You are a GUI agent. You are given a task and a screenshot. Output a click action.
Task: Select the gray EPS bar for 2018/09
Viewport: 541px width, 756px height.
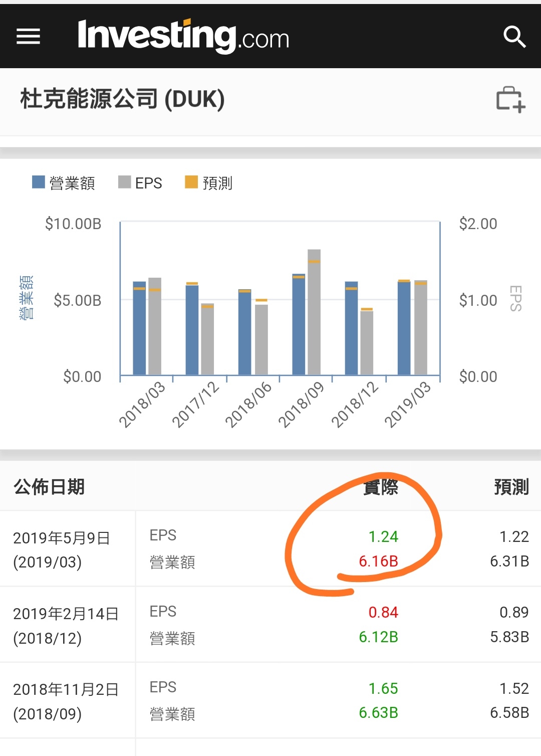(314, 312)
